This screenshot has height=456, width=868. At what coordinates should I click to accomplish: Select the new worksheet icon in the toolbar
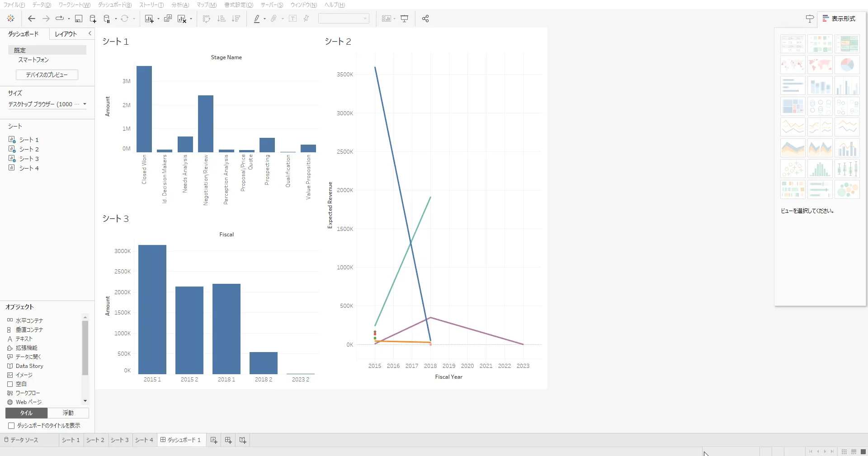point(149,19)
